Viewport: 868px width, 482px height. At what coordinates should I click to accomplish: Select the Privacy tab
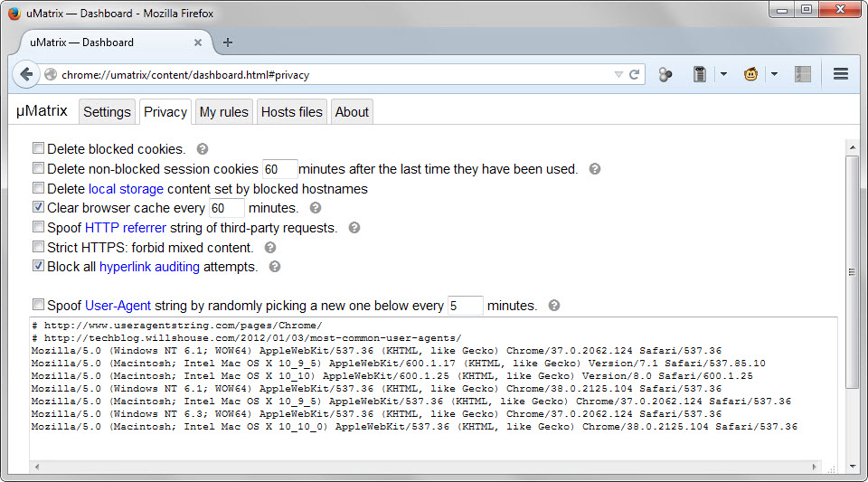[x=165, y=112]
